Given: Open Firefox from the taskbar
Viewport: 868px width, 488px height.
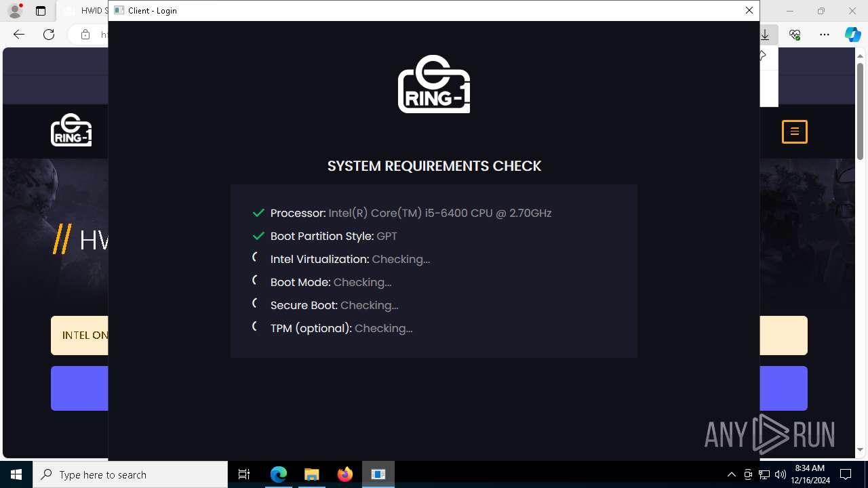Looking at the screenshot, I should 345,474.
